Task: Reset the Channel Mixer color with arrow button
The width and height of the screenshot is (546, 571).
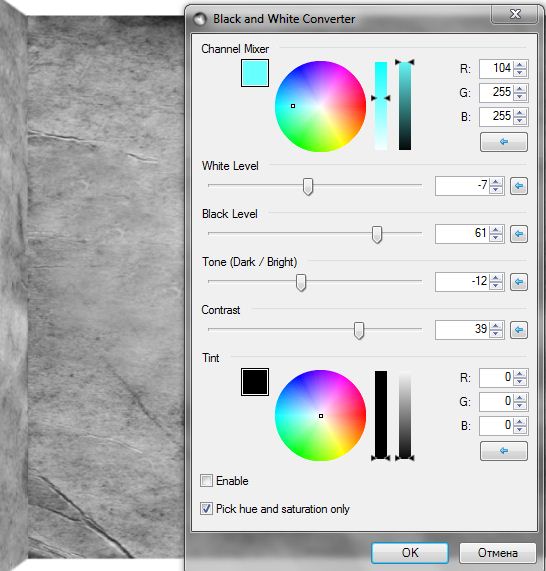Action: click(504, 142)
